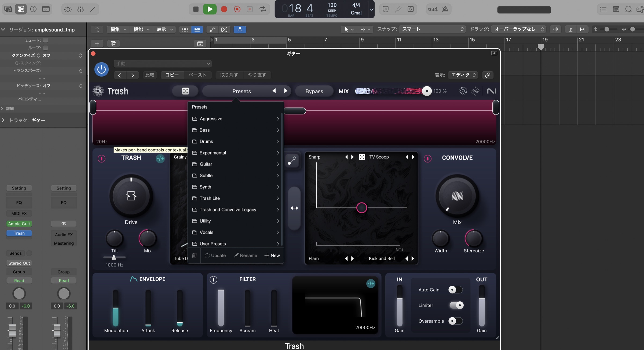Open the Synth presets folder

tap(236, 187)
